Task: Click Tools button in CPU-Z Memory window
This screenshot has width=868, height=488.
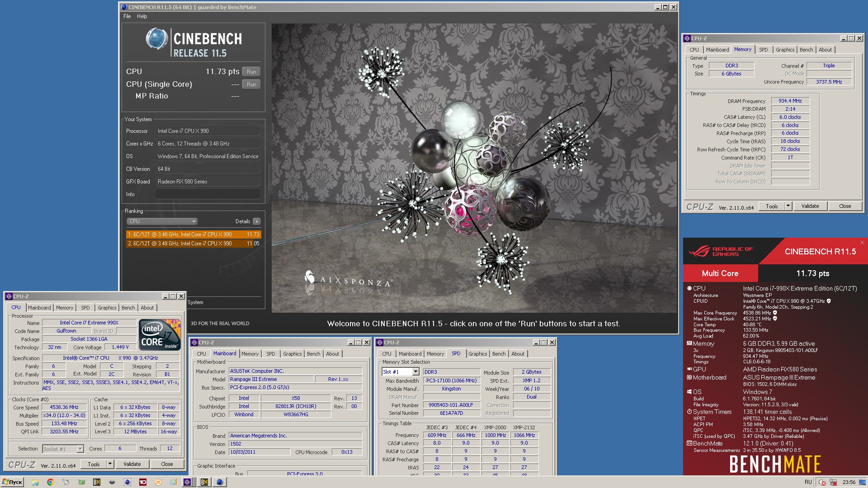Action: (x=772, y=206)
